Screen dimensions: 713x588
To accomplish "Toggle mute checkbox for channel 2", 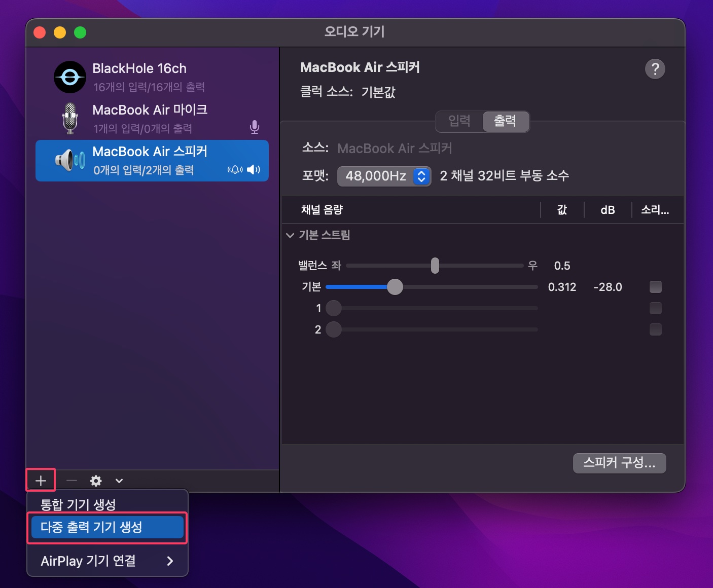I will click(656, 329).
